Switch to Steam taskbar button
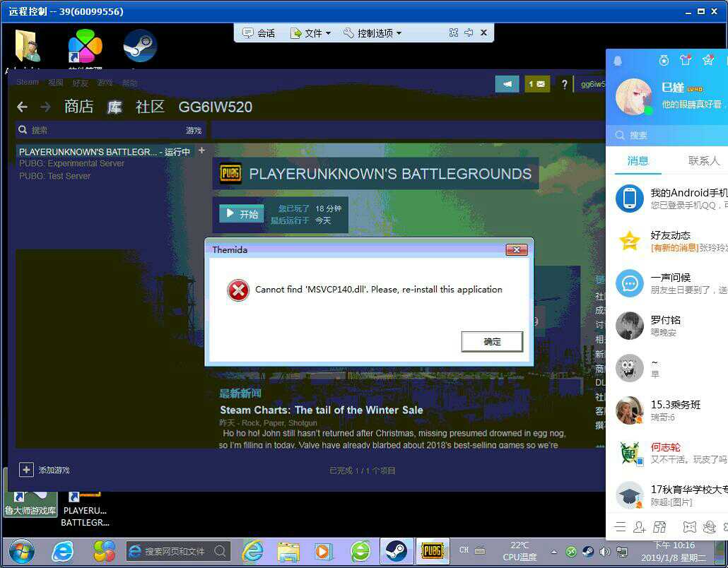This screenshot has height=568, width=728. 396,552
